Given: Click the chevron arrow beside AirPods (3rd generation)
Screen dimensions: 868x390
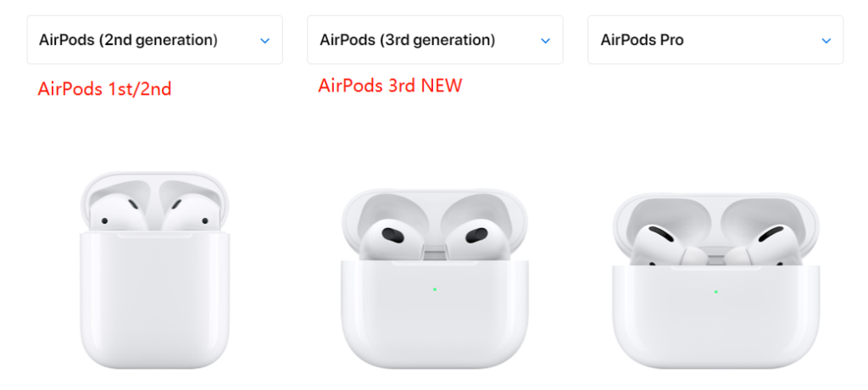Looking at the screenshot, I should click(546, 41).
